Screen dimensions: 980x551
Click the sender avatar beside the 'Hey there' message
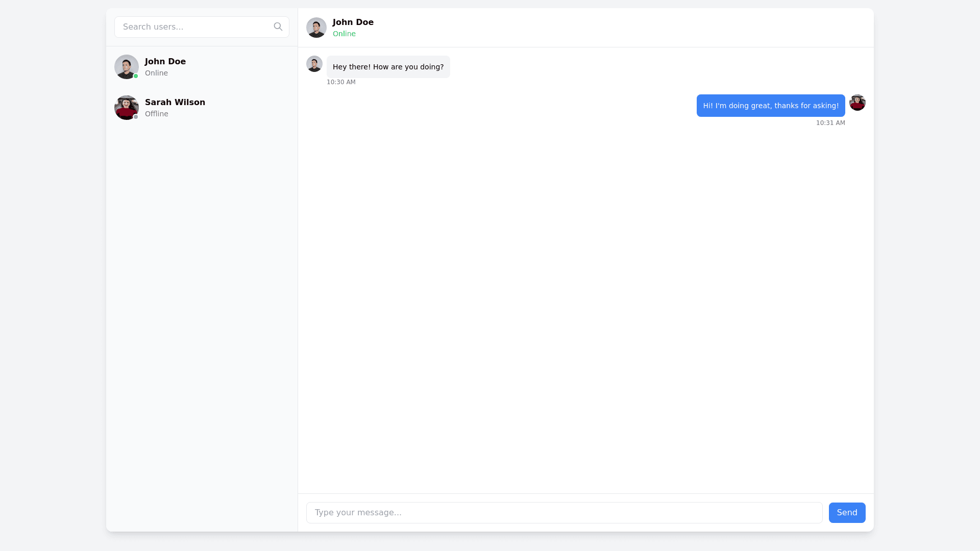point(314,64)
